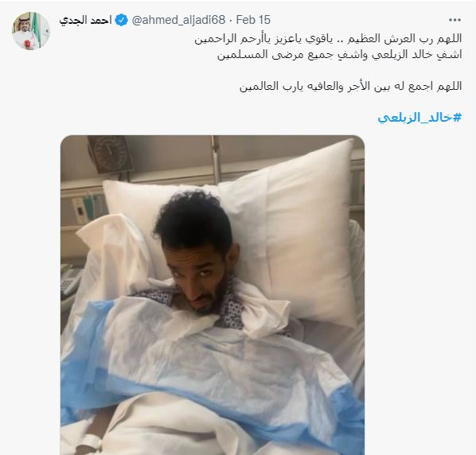This screenshot has width=476, height=455.
Task: Click the first line starting اللهم رب العرش
Action: pos(328,39)
